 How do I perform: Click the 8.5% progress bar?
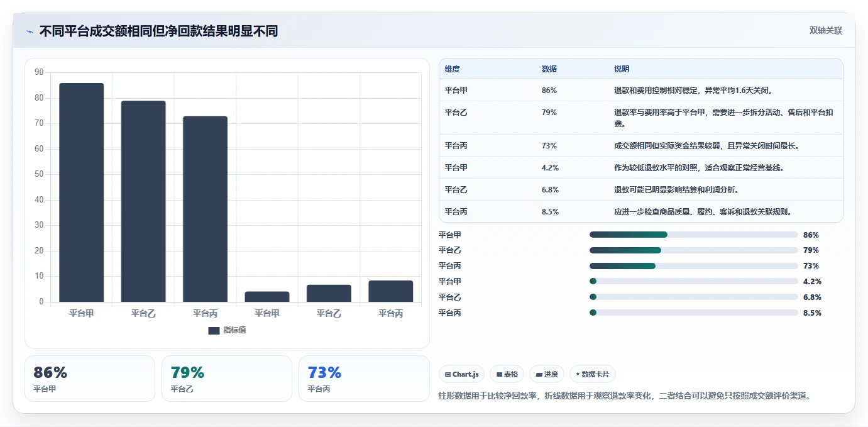[x=694, y=313]
